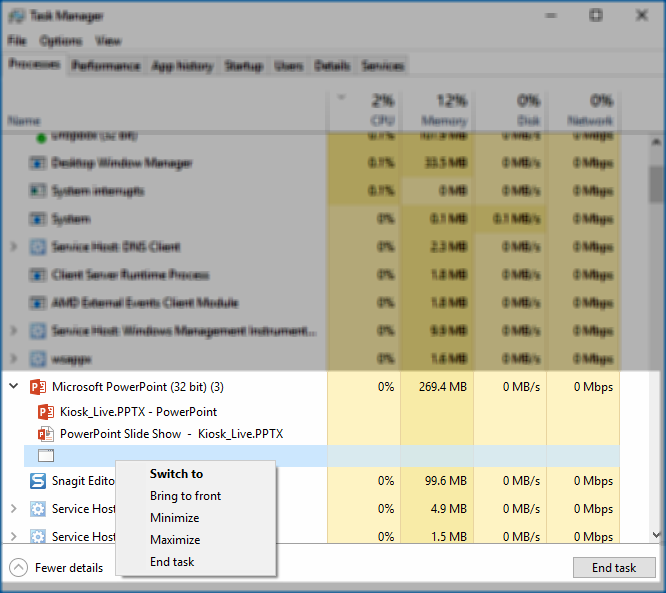Click the Task Manager title bar icon
666x593 pixels.
coord(17,16)
